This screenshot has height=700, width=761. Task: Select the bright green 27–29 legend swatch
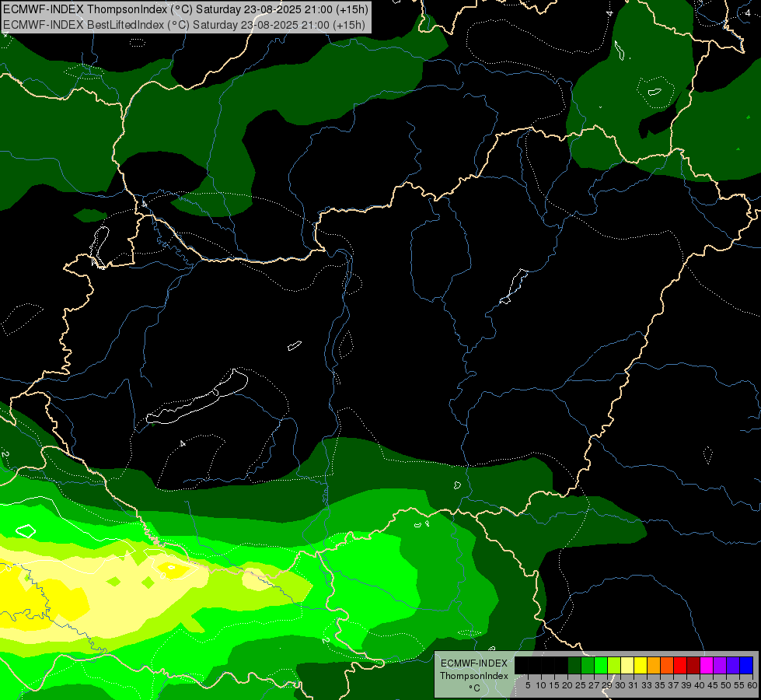click(x=601, y=665)
